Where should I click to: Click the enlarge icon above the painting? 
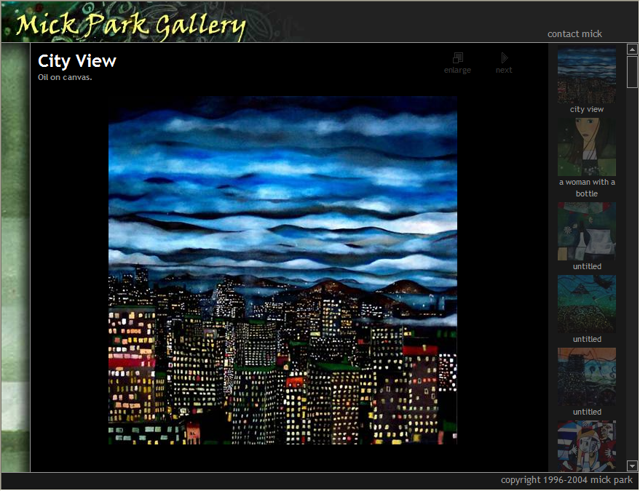tap(458, 58)
